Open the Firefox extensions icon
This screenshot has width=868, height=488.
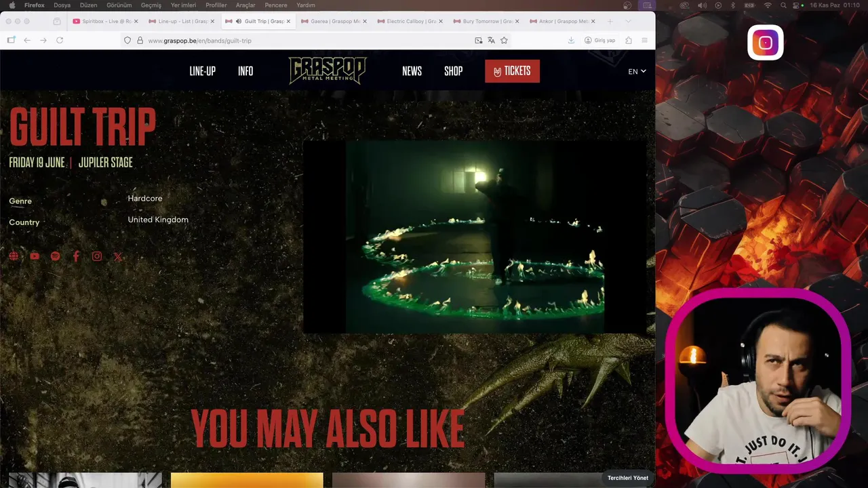coord(629,40)
